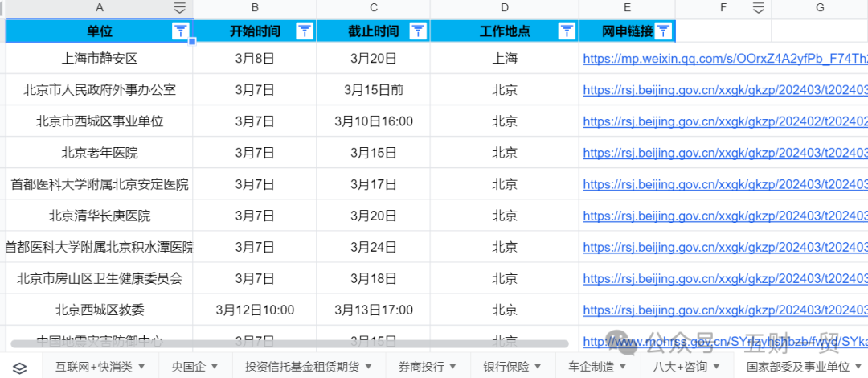Open the filter on 单位 header
Viewport: 868px width, 378px height.
coord(181,31)
